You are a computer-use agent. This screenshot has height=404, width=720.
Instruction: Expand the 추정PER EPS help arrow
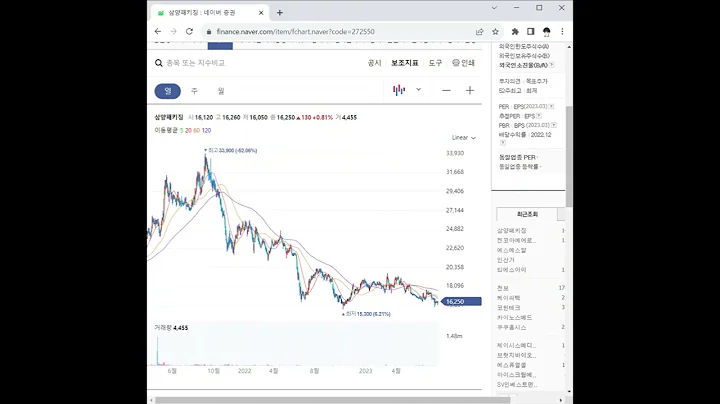pos(539,116)
